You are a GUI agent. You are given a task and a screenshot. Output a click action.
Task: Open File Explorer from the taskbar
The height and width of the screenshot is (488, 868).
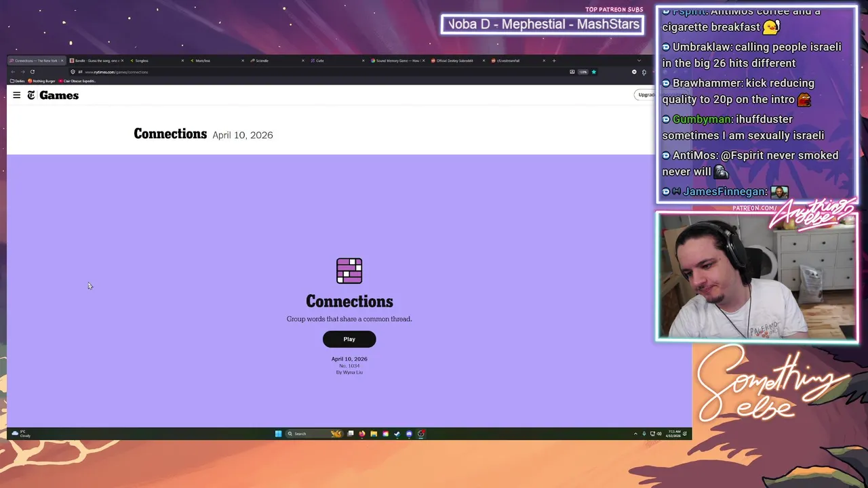[x=374, y=434]
